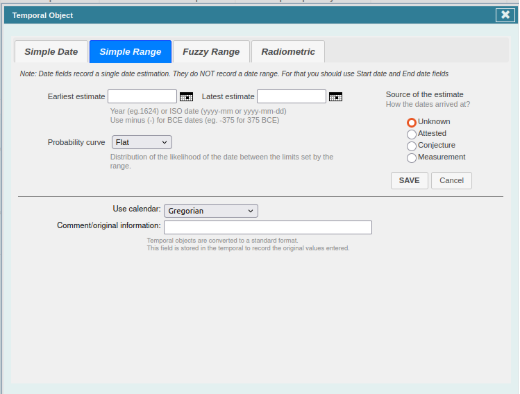Choose Conjecture as estimate source
Image resolution: width=520 pixels, height=394 pixels.
[x=412, y=146]
